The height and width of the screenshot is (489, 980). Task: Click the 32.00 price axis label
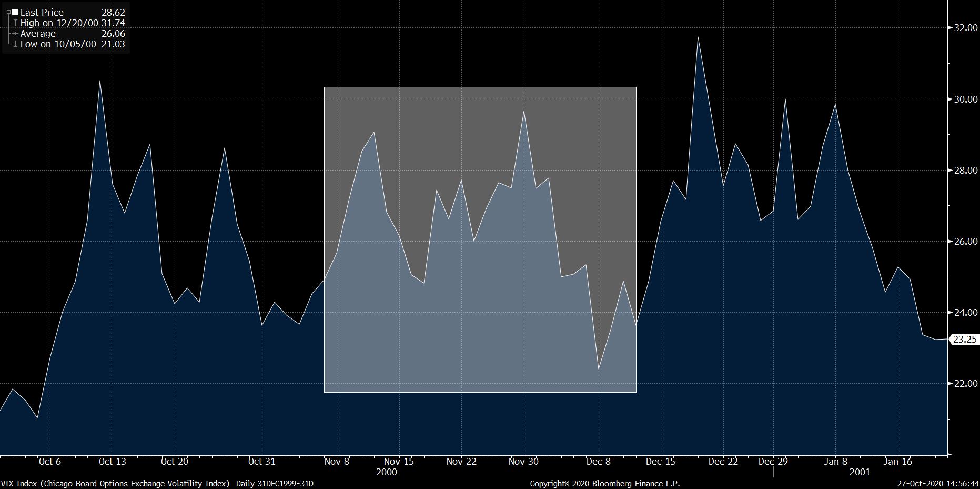967,28
